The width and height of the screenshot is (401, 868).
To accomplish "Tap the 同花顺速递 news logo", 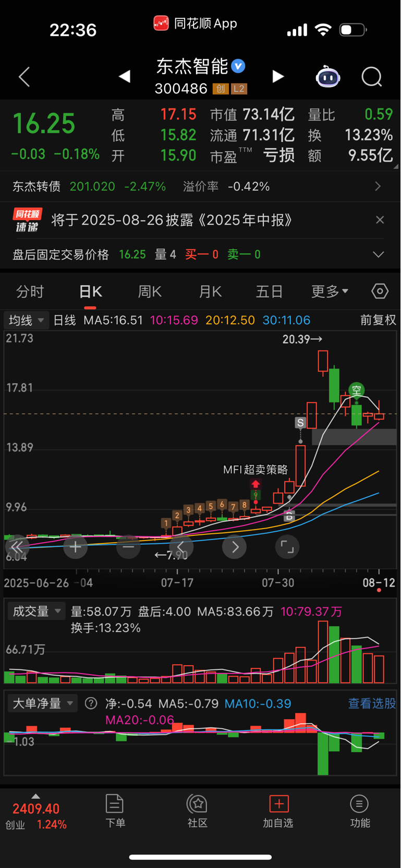I will click(x=27, y=220).
